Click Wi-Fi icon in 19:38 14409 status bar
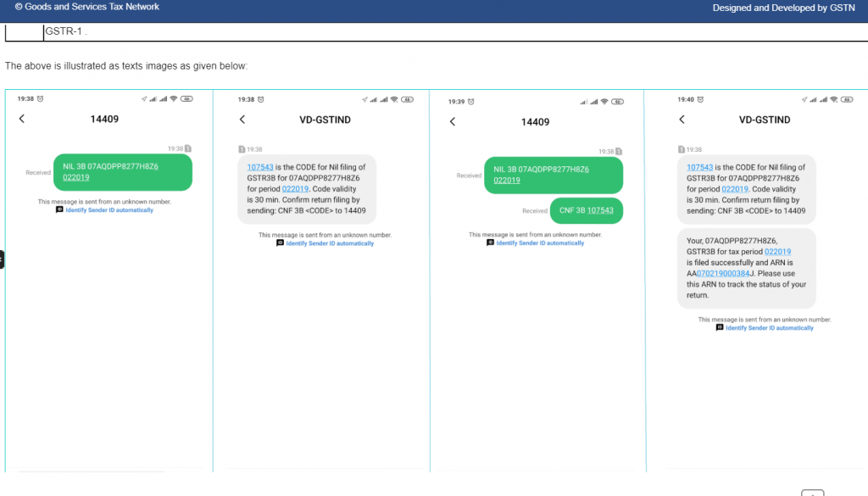The image size is (868, 496). [174, 98]
